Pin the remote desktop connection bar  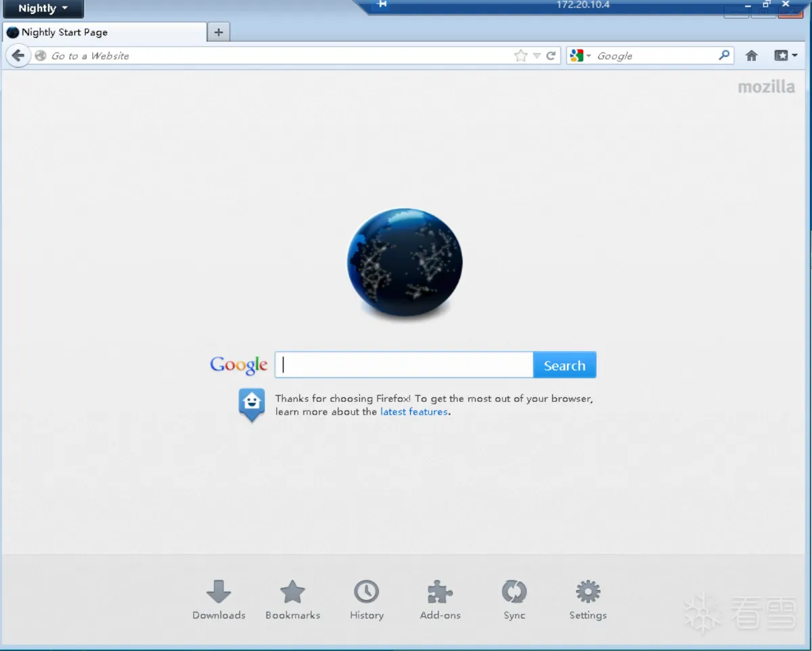pos(382,4)
